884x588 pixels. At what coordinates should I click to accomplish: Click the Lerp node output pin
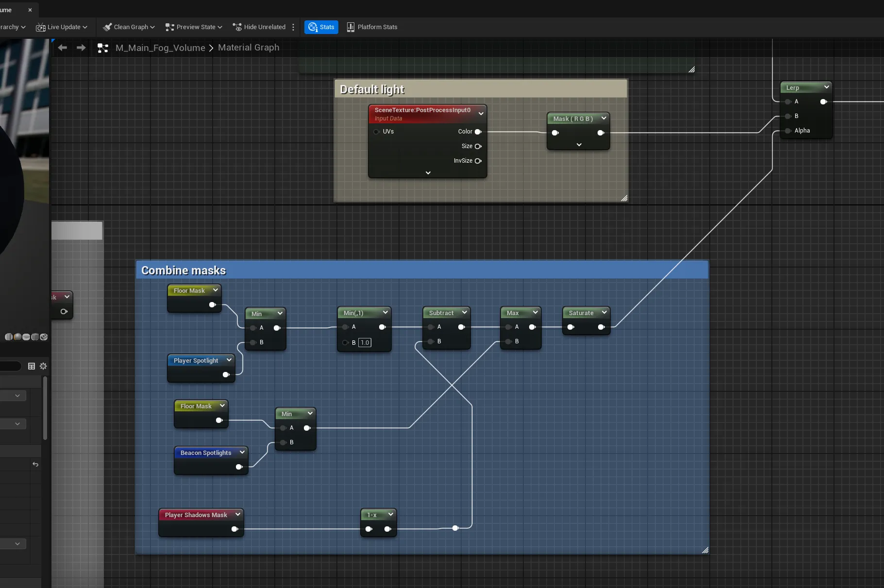(824, 101)
